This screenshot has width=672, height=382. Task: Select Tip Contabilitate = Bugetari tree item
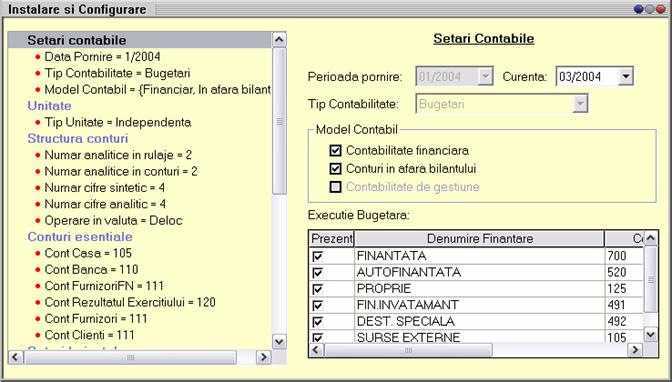pyautogui.click(x=117, y=73)
